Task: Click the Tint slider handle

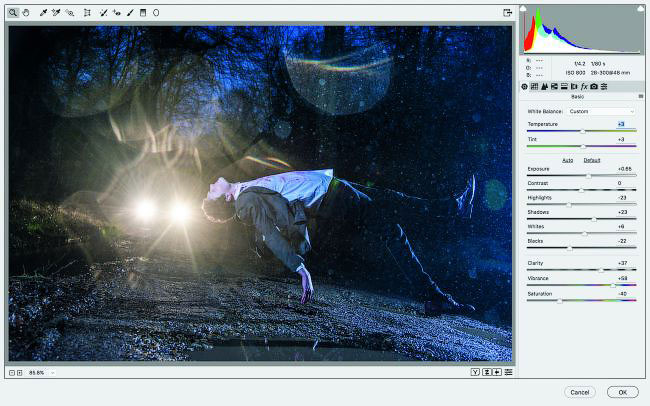Action: click(583, 146)
